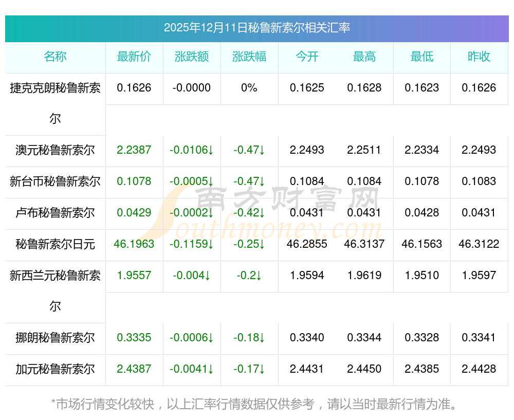Select the -0.0106 down-arrow change value
This screenshot has height=420, width=514.
coord(192,150)
